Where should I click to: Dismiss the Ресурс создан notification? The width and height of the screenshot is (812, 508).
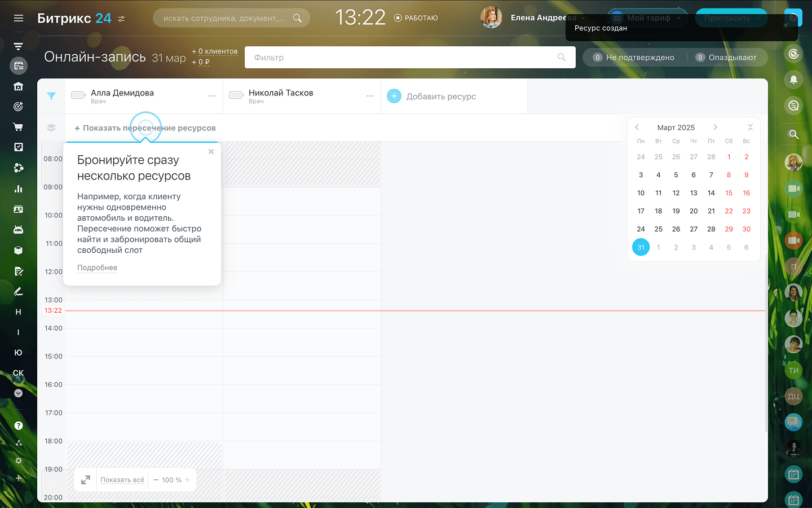pyautogui.click(x=785, y=25)
